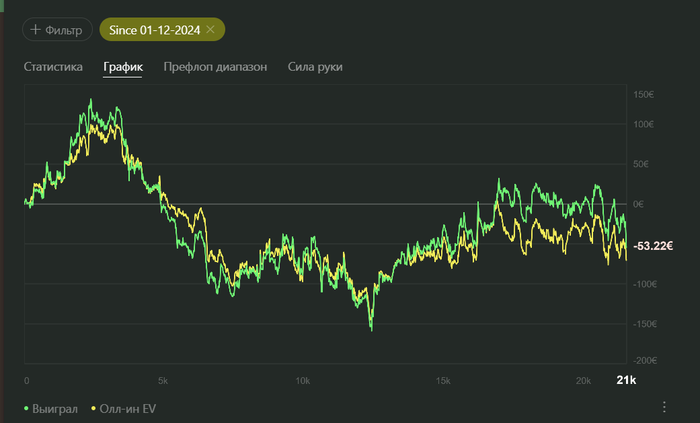The image size is (700, 423).
Task: Click the -200€ axis label
Action: tap(645, 361)
